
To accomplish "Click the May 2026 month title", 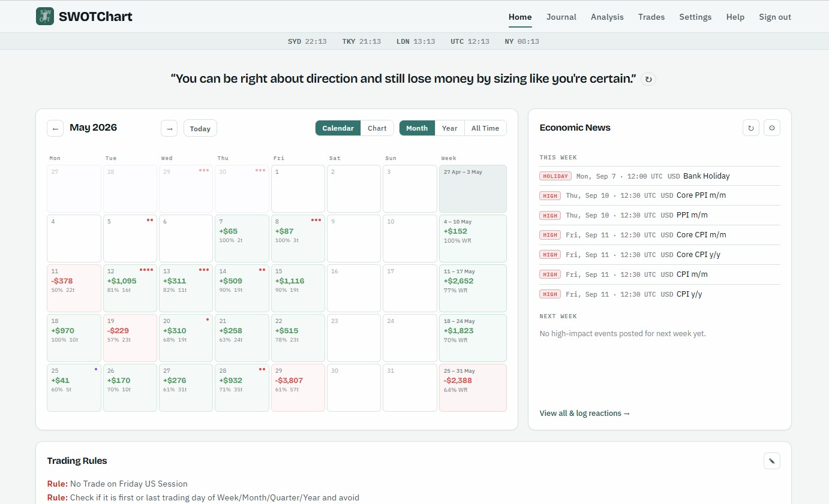I will pyautogui.click(x=94, y=128).
